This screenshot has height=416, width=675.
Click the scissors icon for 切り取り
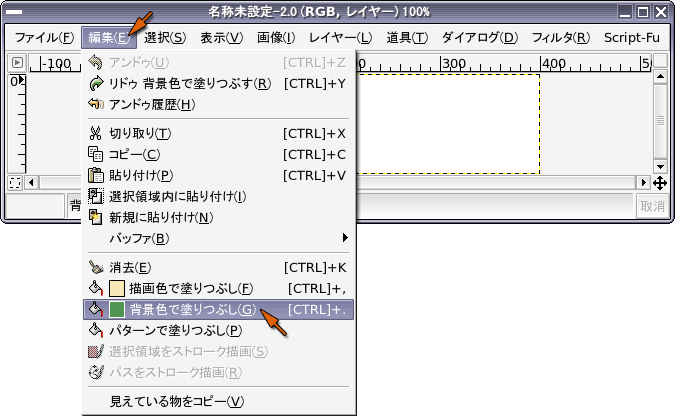click(x=96, y=133)
